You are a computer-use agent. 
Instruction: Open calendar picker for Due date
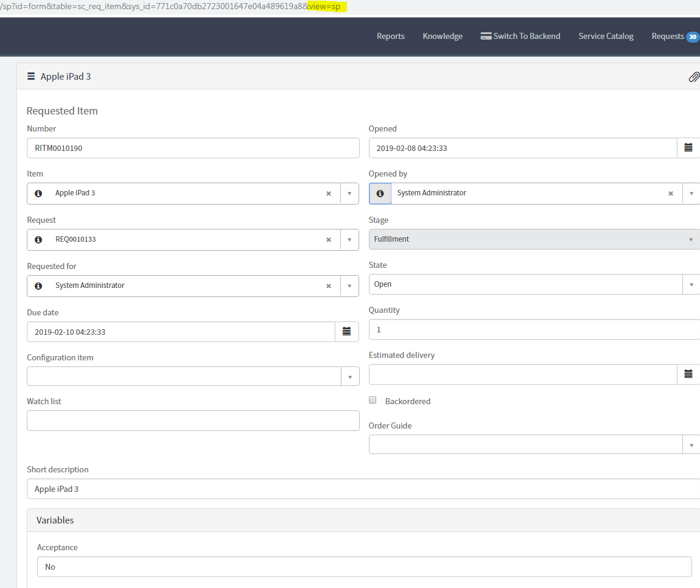[346, 332]
